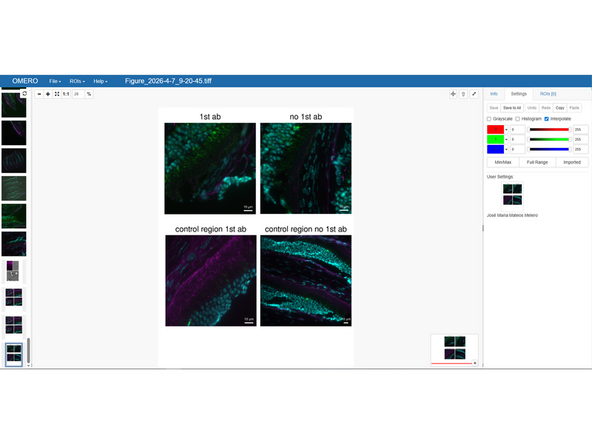The height and width of the screenshot is (444, 592).
Task: Click green channel maximum value field
Action: point(581,139)
